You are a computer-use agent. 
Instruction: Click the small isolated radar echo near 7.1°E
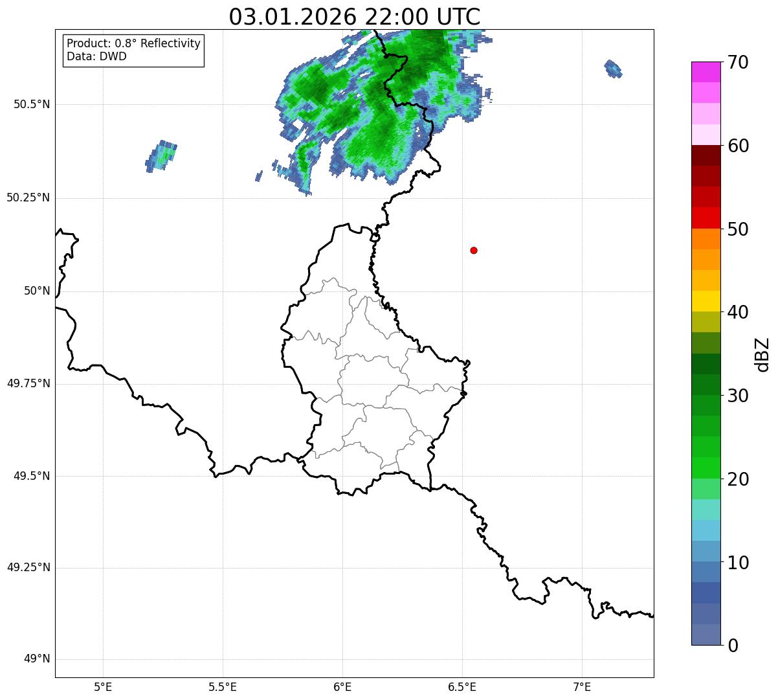tap(613, 68)
